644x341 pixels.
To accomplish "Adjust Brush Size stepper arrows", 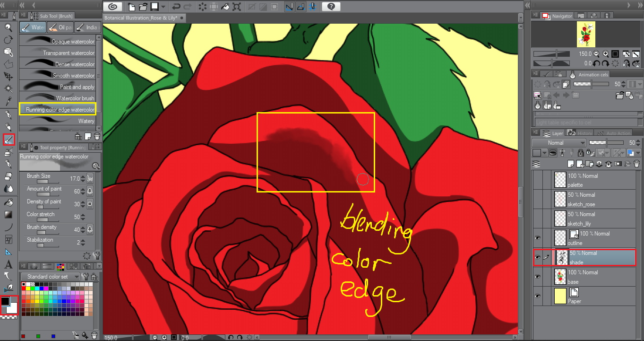I will tap(83, 179).
